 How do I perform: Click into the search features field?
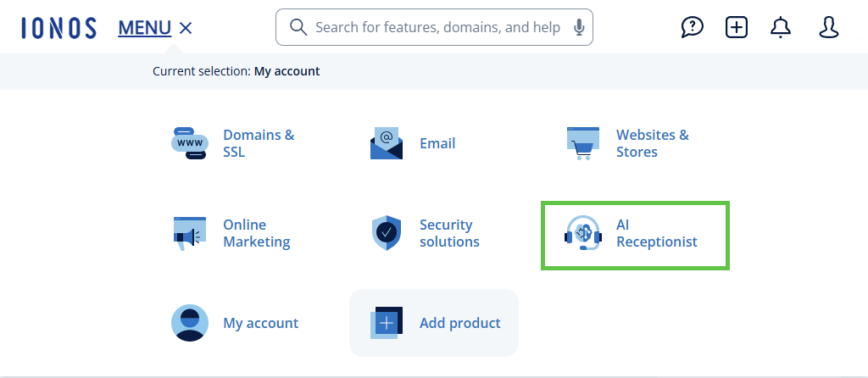pos(437,27)
